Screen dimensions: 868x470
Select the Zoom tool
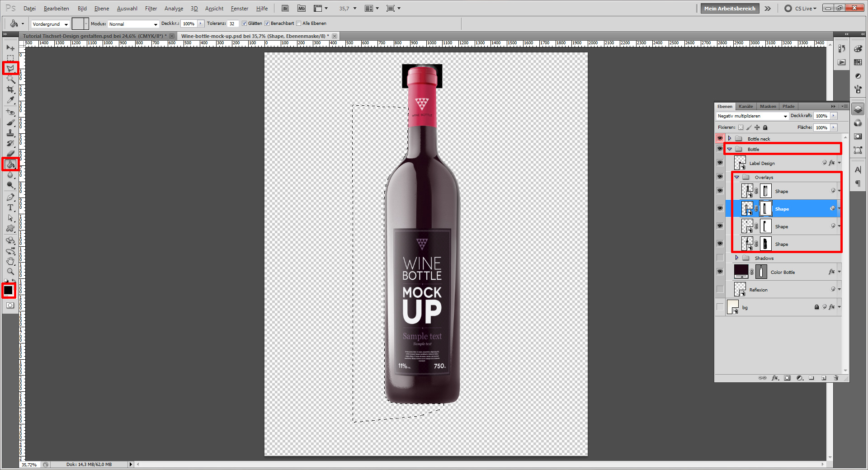coord(10,272)
